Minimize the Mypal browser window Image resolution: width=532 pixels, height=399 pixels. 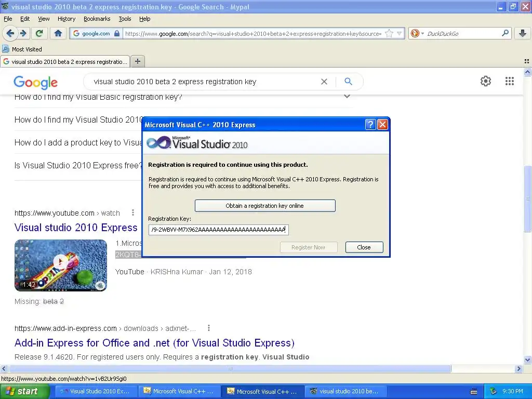501,7
